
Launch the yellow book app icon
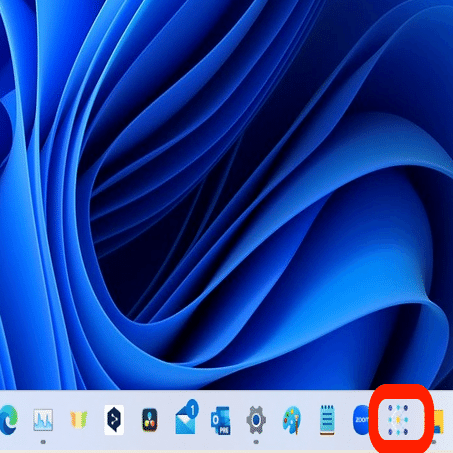tap(78, 419)
